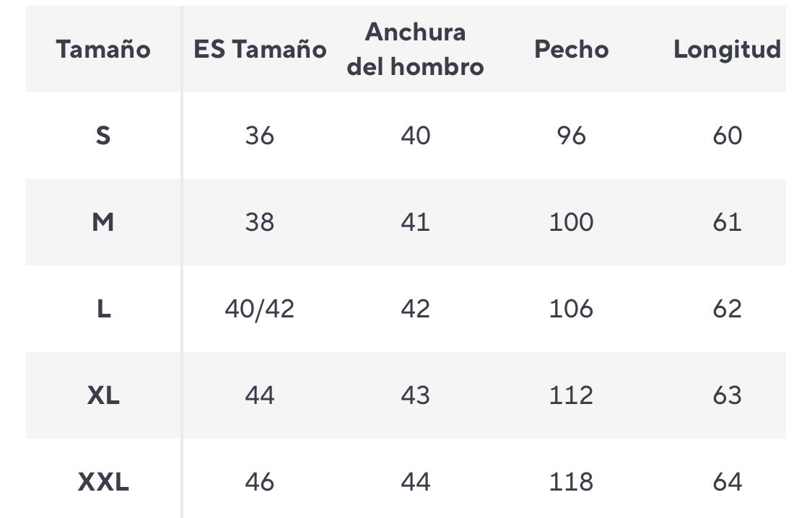Image resolution: width=812 pixels, height=518 pixels.
Task: Select the S size row label
Action: 103,136
